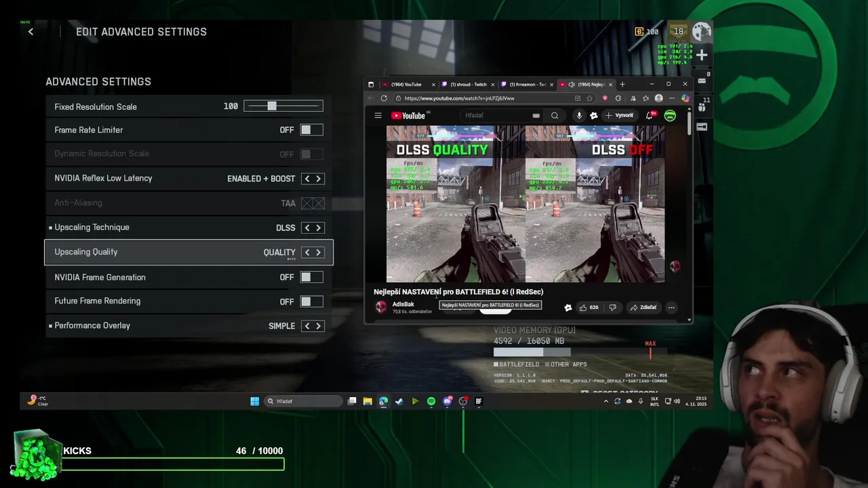The image size is (868, 488).
Task: Open the video more actions menu
Action: click(671, 308)
